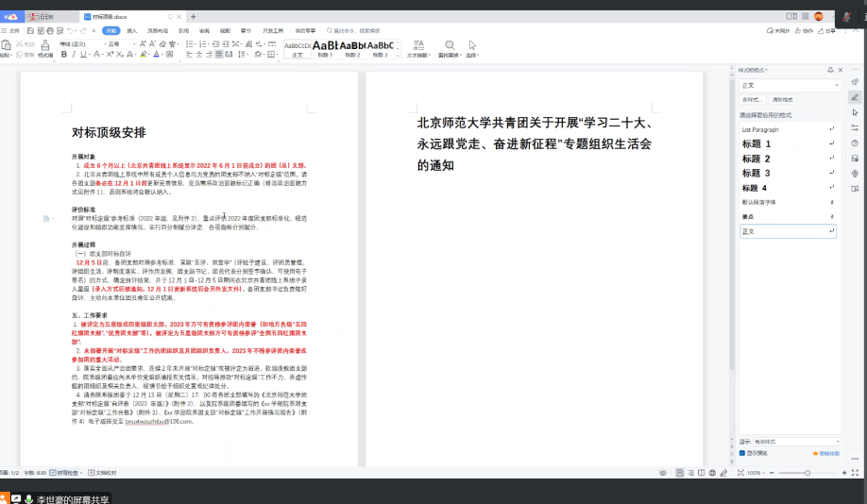The image size is (867, 504).
Task: Open the current style dropdown in Styles panel
Action: (x=836, y=85)
